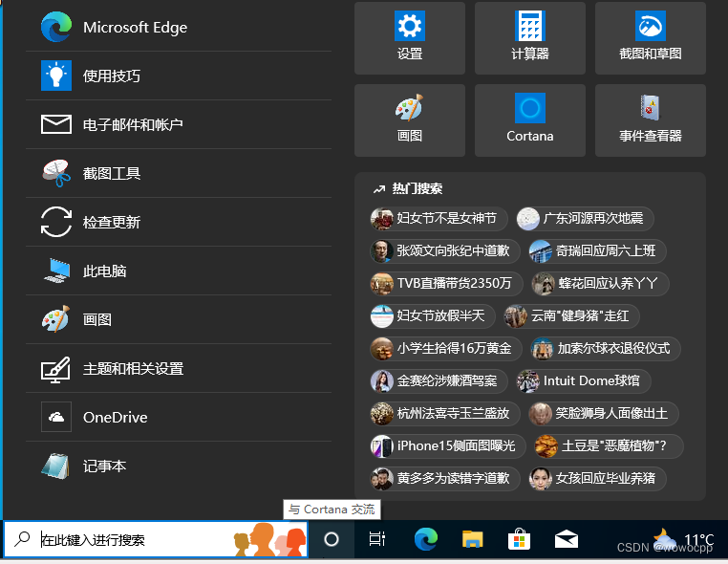Click the weather 11°C widget

[x=683, y=539]
